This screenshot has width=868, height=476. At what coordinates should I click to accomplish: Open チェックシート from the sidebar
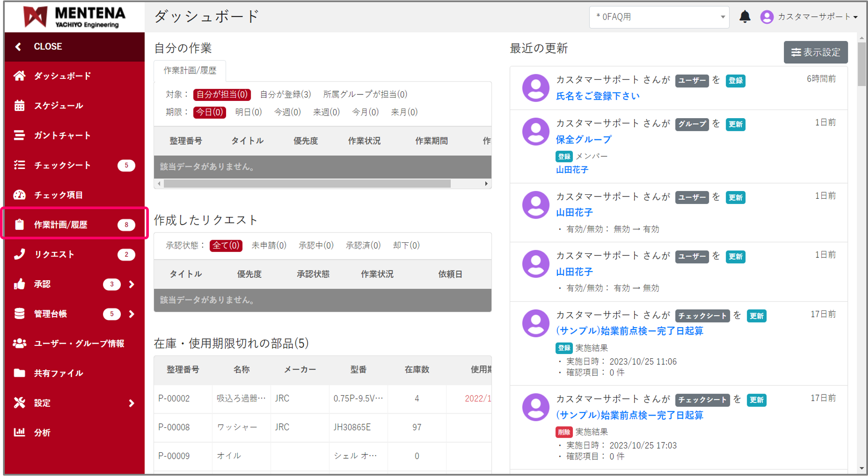click(62, 165)
